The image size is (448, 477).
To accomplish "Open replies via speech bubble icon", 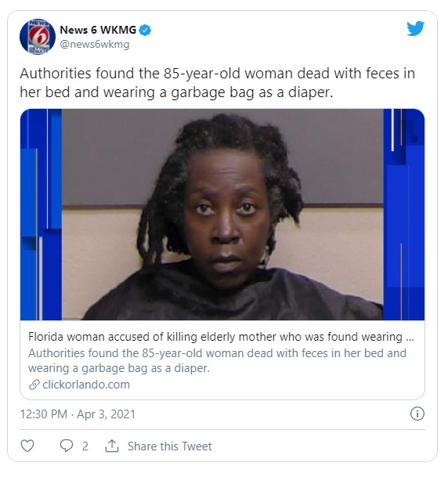I will [67, 446].
